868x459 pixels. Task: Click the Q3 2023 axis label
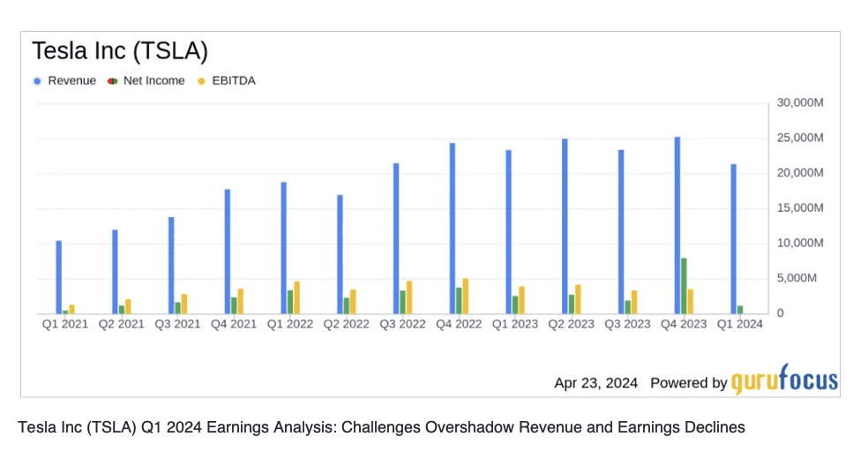(x=627, y=324)
